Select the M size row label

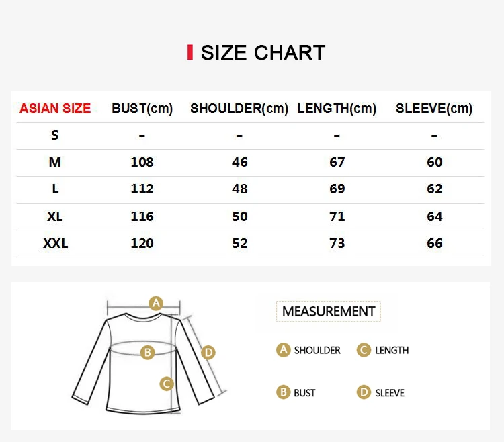[x=55, y=162]
